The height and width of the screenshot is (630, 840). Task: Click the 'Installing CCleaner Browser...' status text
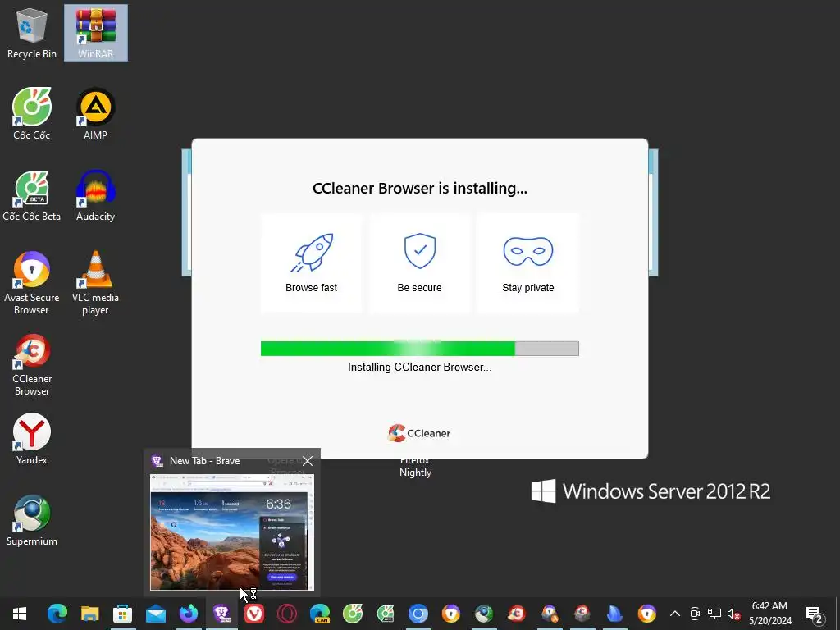point(419,367)
